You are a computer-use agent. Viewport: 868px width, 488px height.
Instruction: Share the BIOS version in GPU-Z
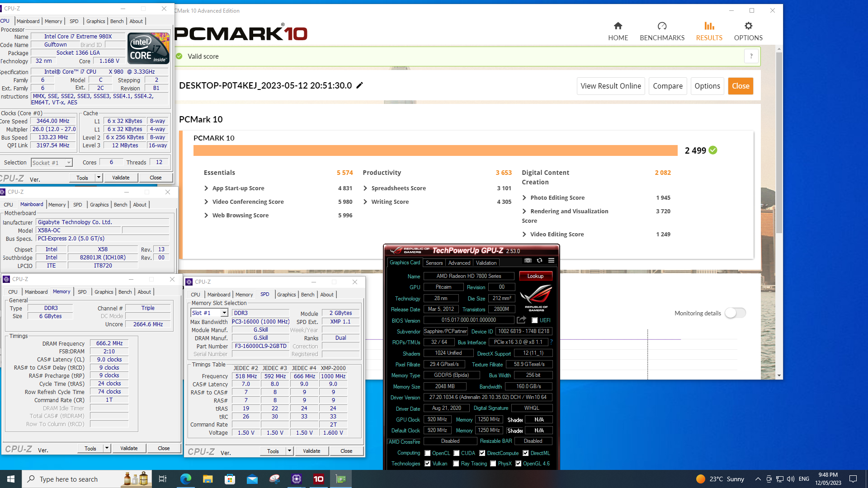click(521, 320)
